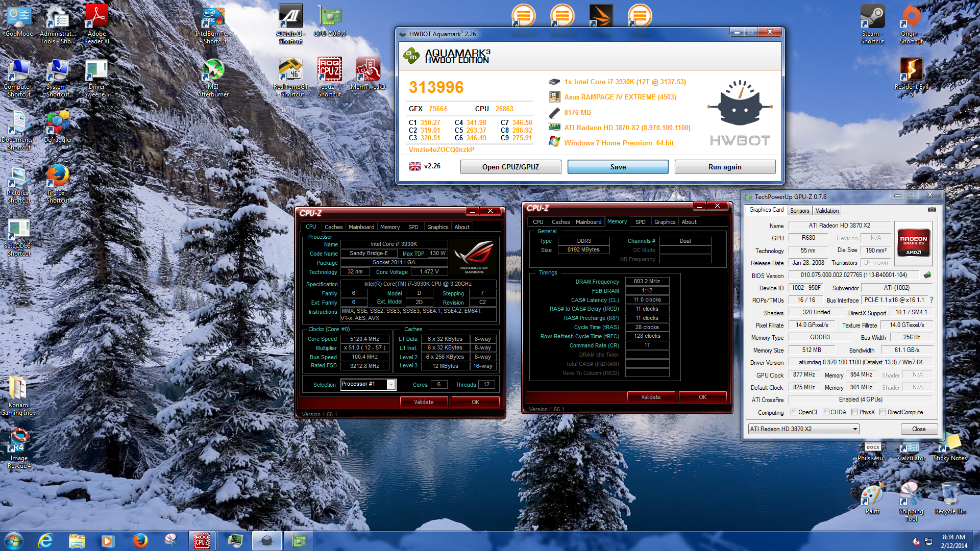980x551 pixels.
Task: Enable DirectCompute checkbox in GPU-Z
Action: pyautogui.click(x=883, y=412)
